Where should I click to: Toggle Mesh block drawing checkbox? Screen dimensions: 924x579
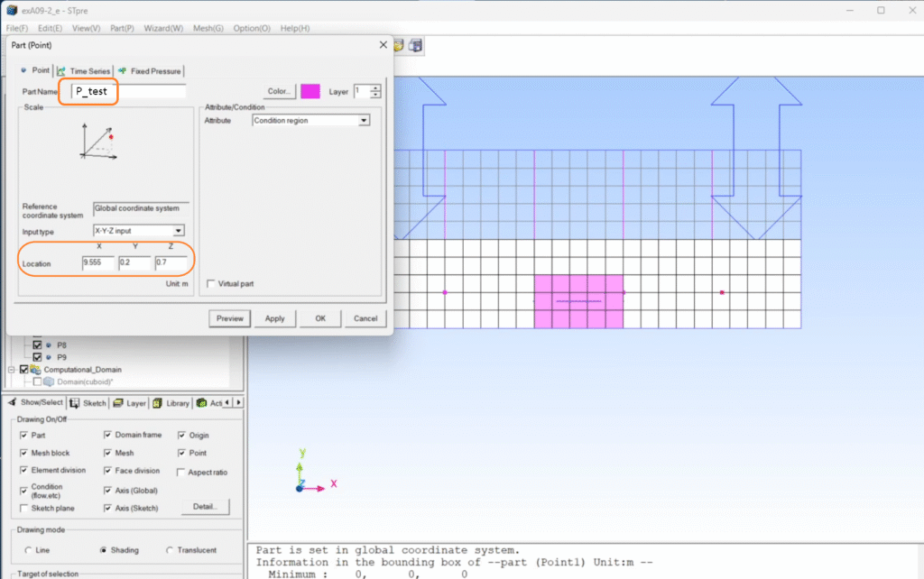(x=23, y=453)
